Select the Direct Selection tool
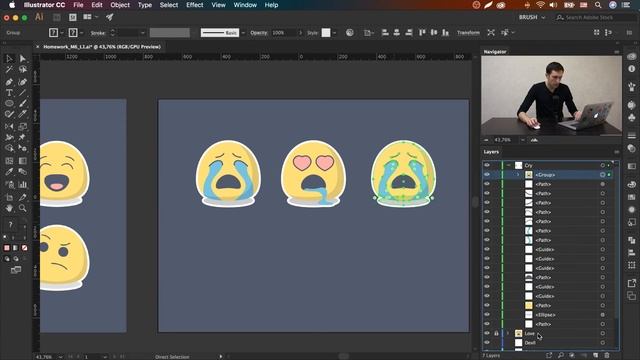640x360 pixels. (22, 58)
